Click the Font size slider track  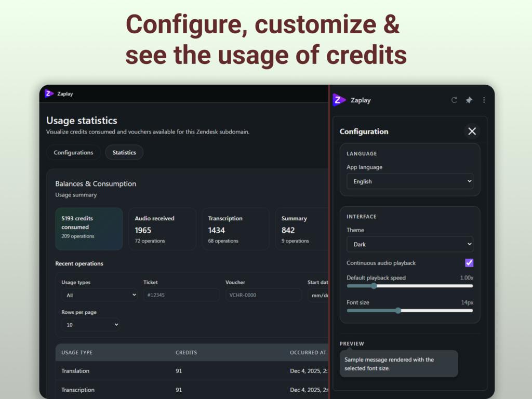[x=409, y=311]
